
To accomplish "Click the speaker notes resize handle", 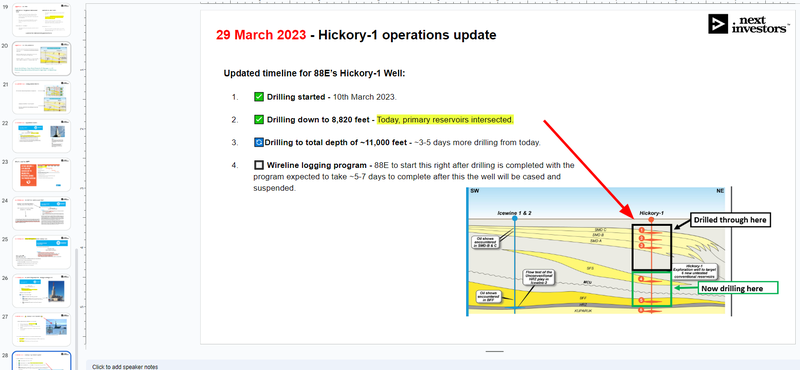I will 494,351.
